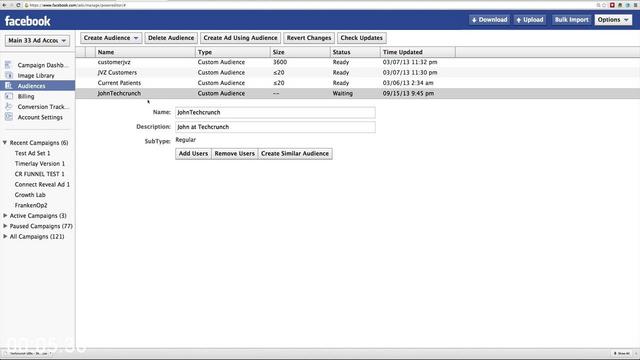
Task: Sort by the Name column header
Action: click(145, 52)
